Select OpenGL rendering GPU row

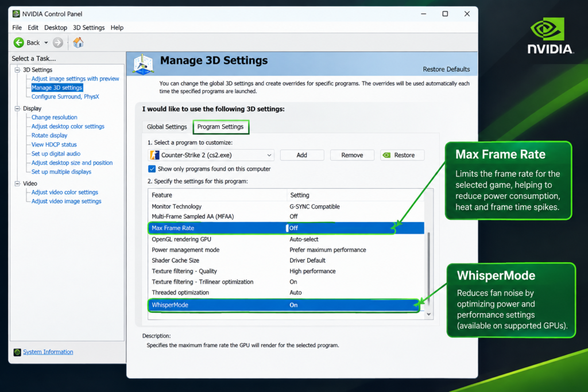coord(287,239)
